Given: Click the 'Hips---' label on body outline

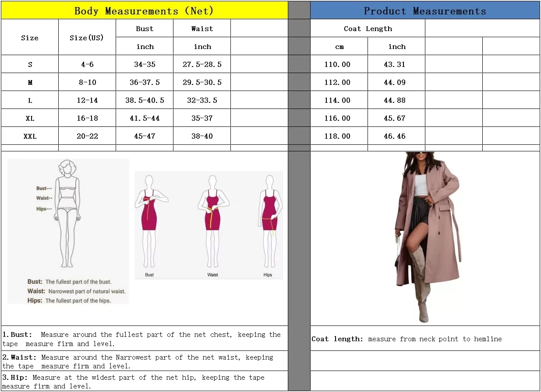Looking at the screenshot, I should pyautogui.click(x=44, y=209).
